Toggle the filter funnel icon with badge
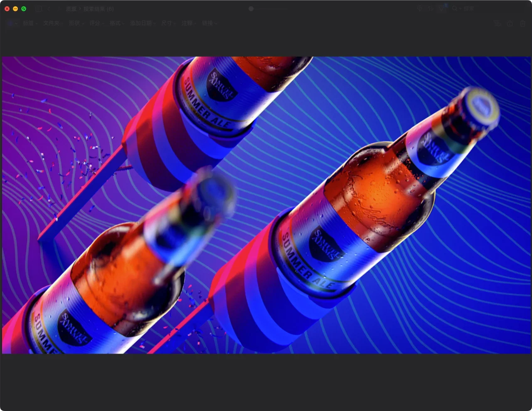The image size is (532, 411). (441, 8)
